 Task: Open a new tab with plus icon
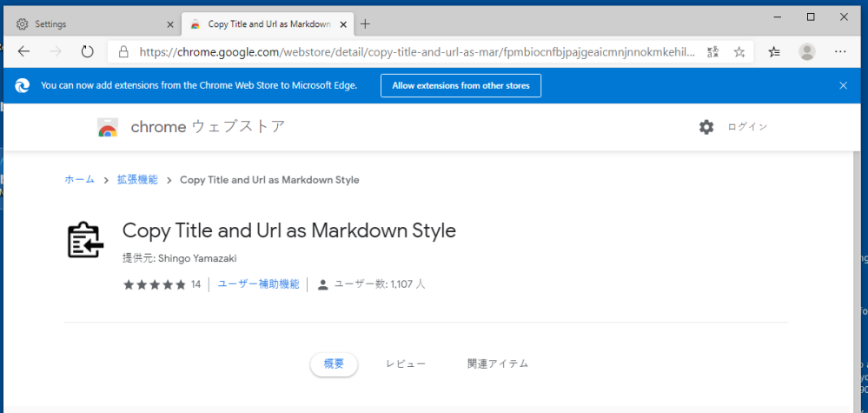365,23
